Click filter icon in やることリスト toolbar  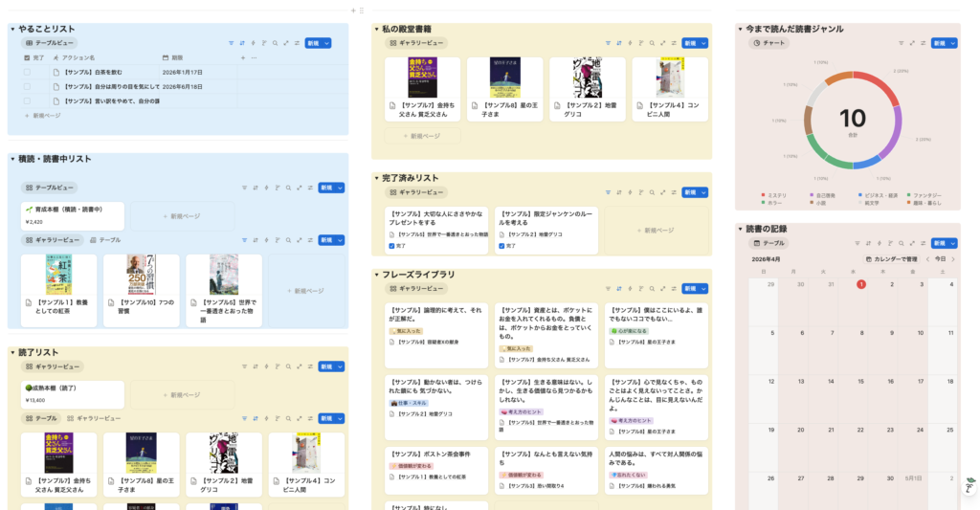point(232,43)
